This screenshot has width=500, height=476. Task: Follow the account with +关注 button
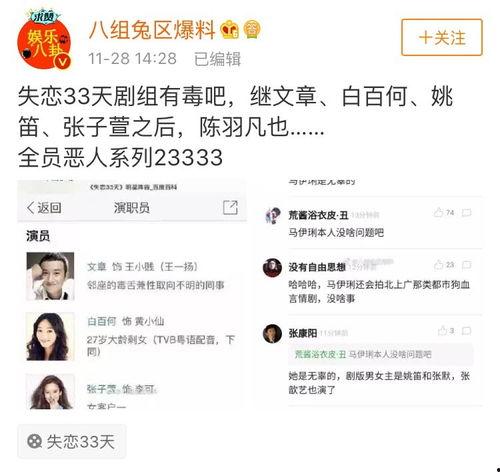click(442, 37)
